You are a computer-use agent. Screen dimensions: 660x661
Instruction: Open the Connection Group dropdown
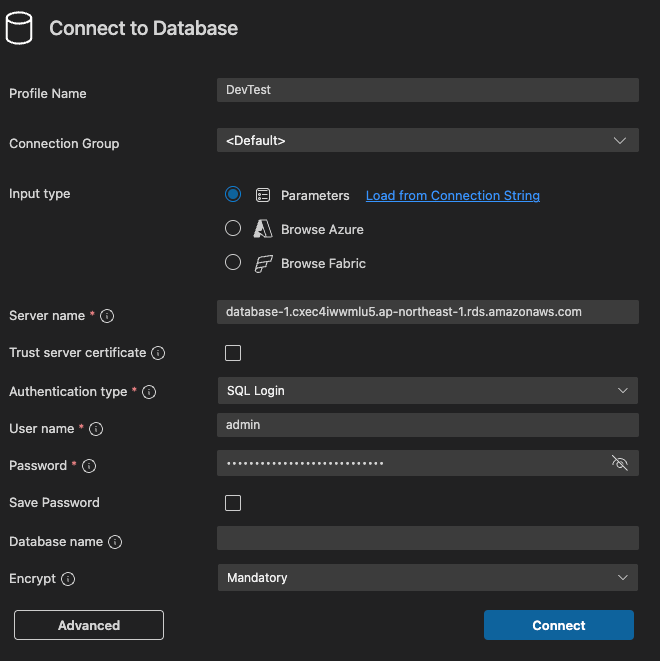(x=427, y=141)
